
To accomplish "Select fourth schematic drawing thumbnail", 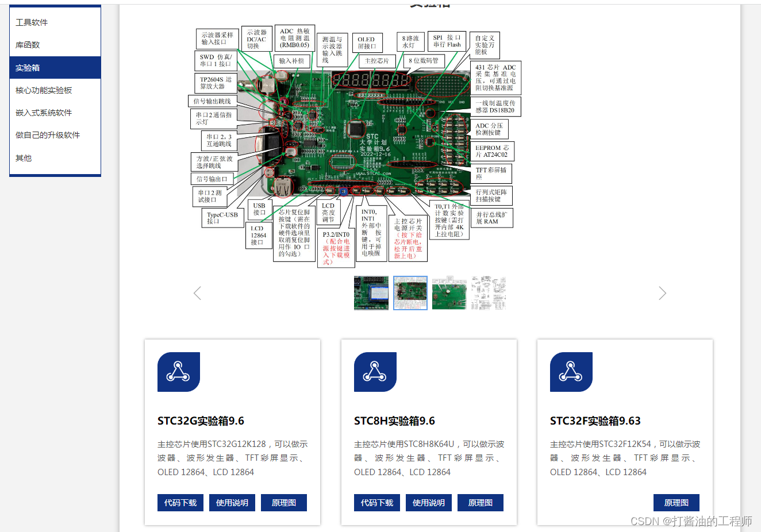I will pyautogui.click(x=489, y=293).
